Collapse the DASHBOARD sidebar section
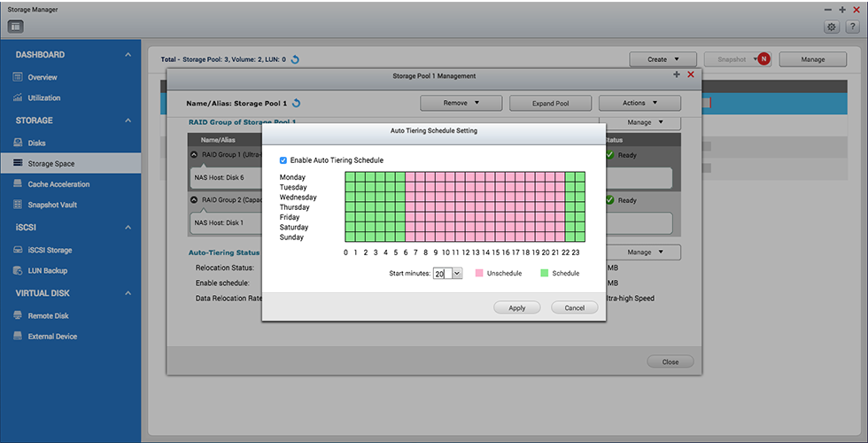 [x=128, y=55]
